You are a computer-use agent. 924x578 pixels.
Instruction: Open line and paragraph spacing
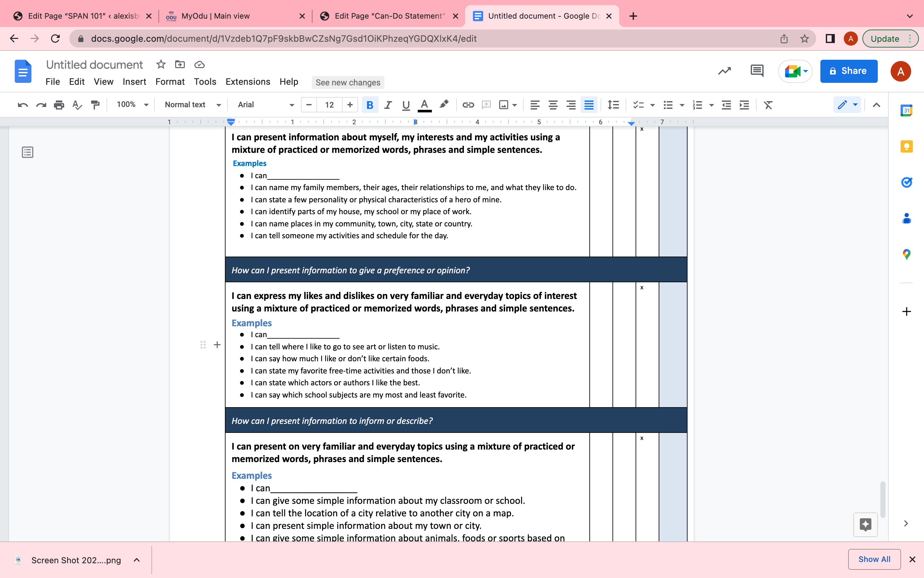(x=613, y=105)
